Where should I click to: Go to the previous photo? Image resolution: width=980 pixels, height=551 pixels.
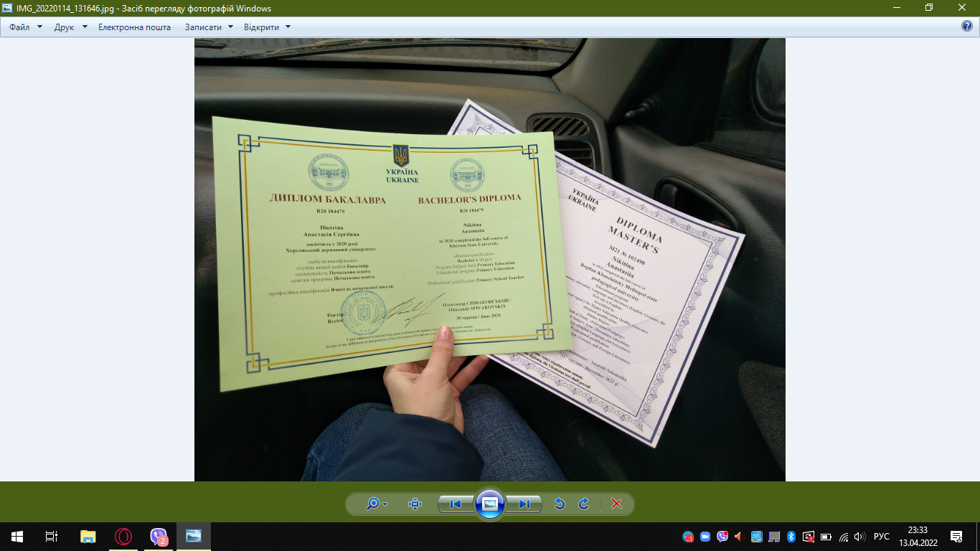(456, 504)
